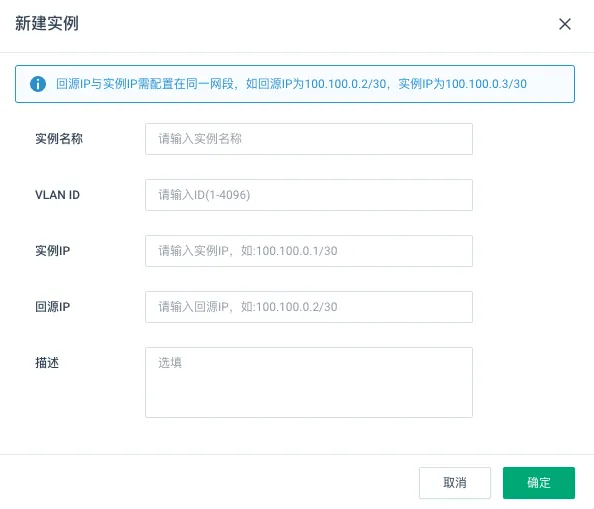Screen dimensions: 594x509
Task: Focus the 描述 multiline text area
Action: (309, 383)
